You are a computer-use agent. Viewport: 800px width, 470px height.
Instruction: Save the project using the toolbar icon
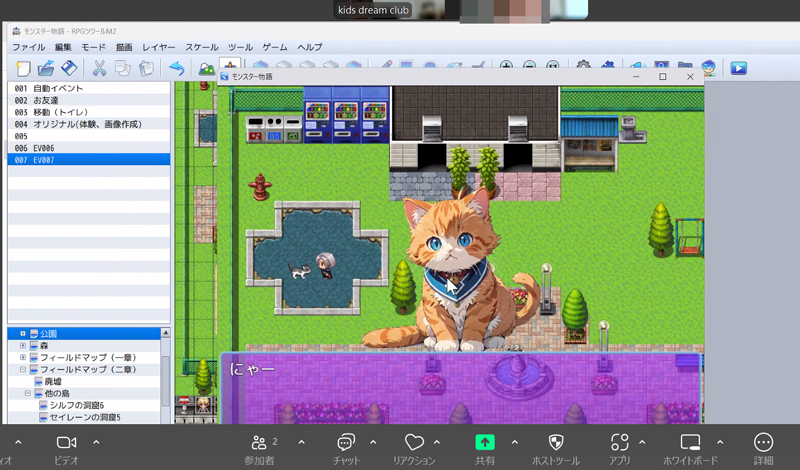(69, 68)
